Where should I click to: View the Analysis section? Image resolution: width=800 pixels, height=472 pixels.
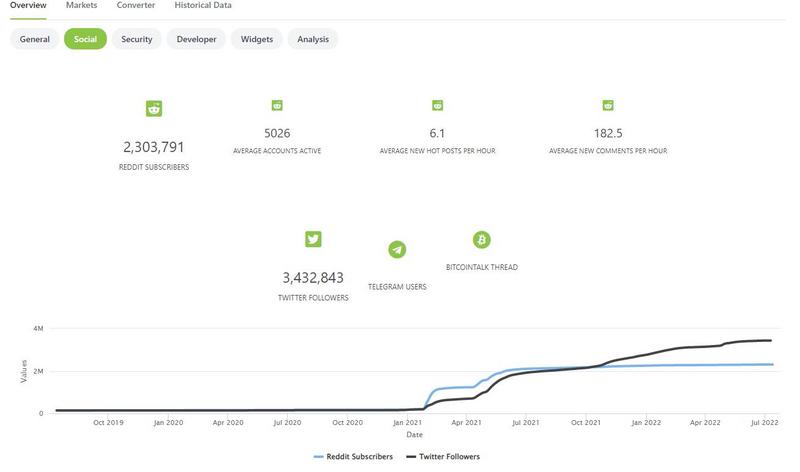point(313,39)
